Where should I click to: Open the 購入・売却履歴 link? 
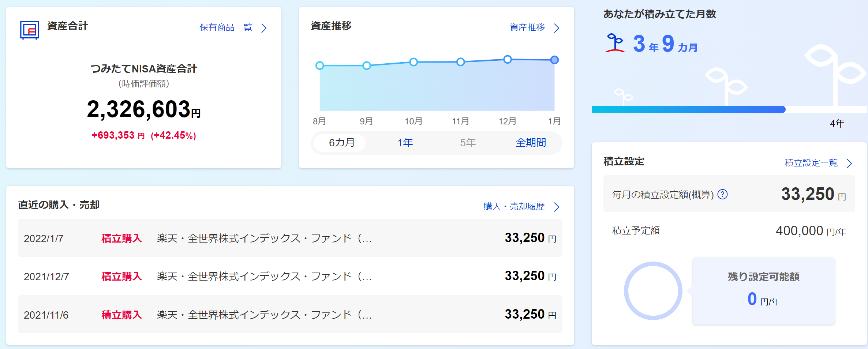[x=514, y=207]
